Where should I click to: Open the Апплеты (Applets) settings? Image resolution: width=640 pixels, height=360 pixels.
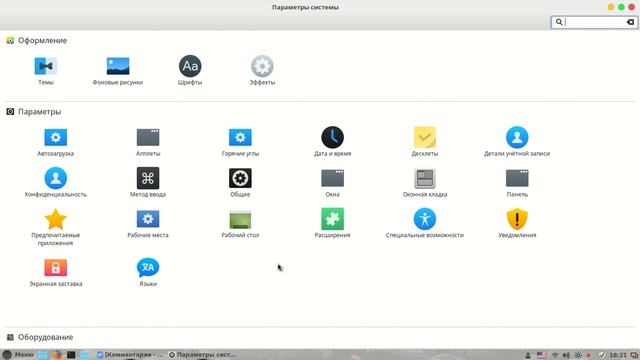pos(148,142)
